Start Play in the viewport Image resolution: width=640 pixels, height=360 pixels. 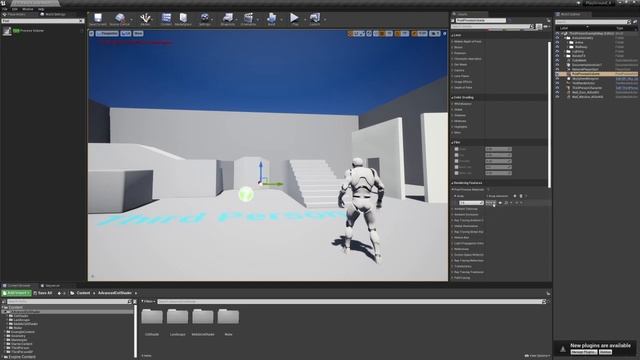pos(294,18)
